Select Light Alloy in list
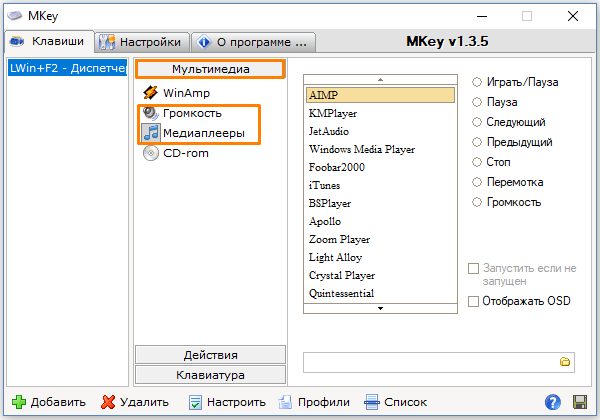 380,257
